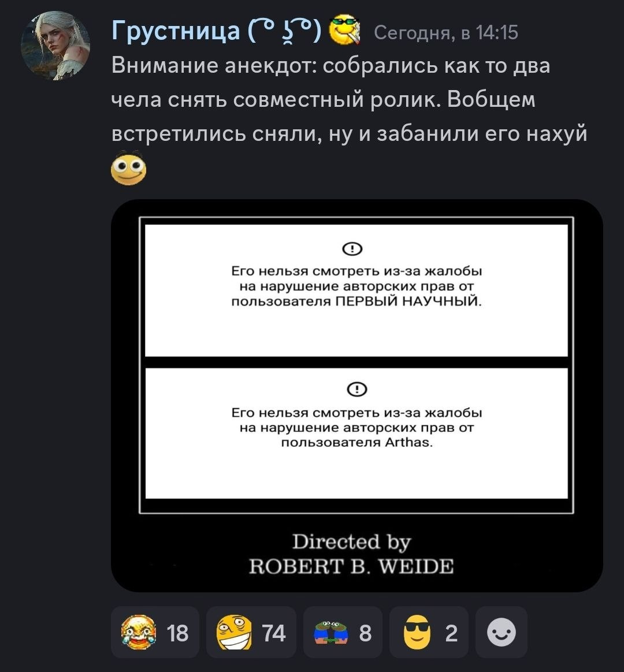Click the warning icon in the lower panel
Screen dimensions: 624x672
click(x=356, y=389)
